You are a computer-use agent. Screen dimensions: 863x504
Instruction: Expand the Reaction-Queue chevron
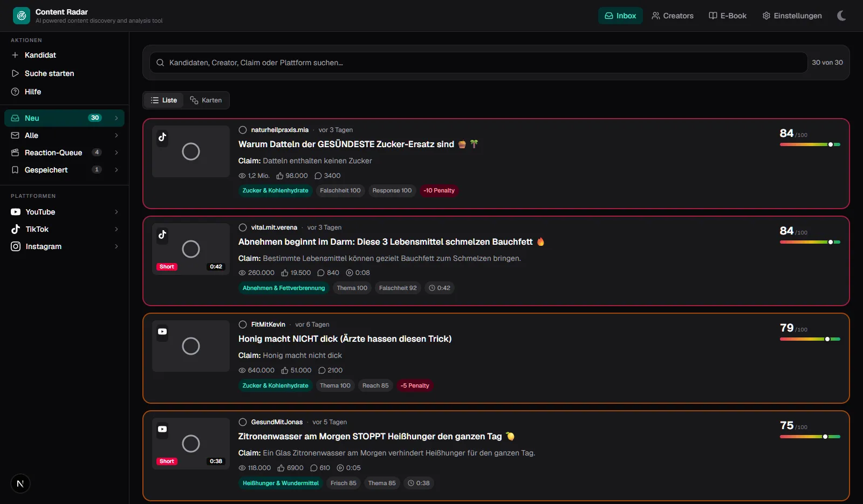click(x=117, y=153)
